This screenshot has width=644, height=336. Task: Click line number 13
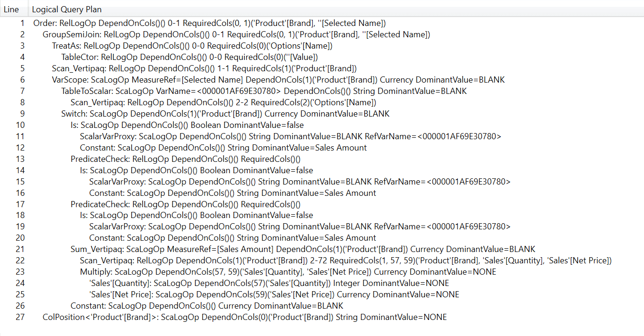coord(20,159)
